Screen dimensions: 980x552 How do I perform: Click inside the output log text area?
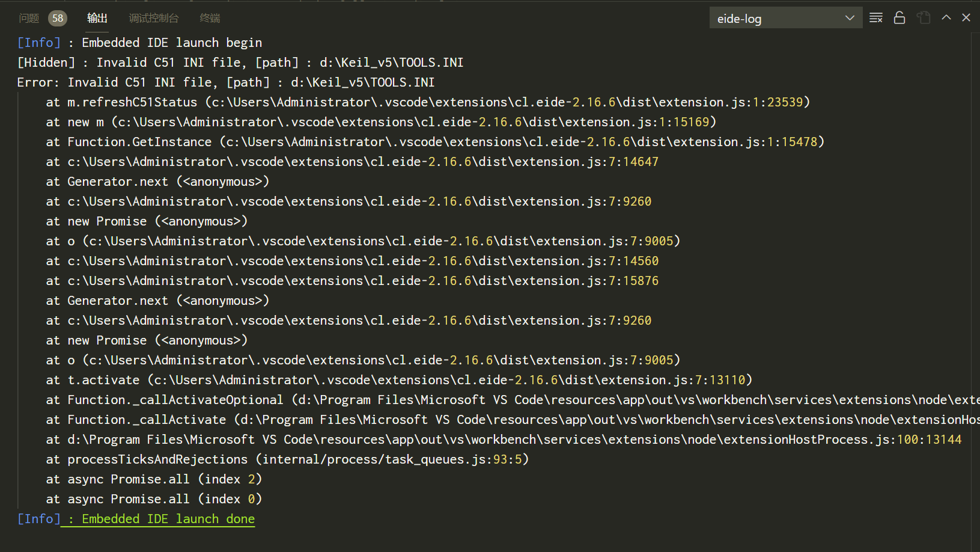[421, 271]
